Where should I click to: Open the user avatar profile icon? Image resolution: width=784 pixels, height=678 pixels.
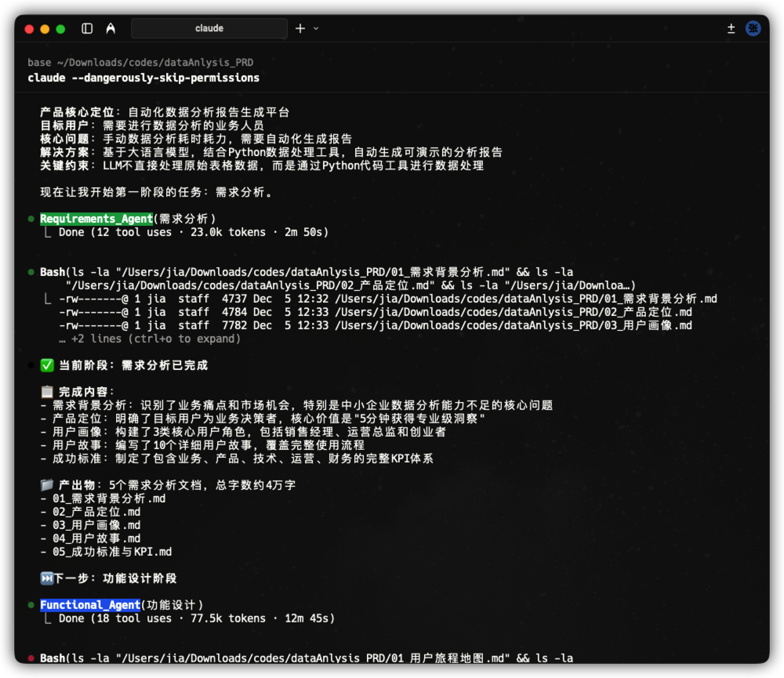click(x=753, y=28)
